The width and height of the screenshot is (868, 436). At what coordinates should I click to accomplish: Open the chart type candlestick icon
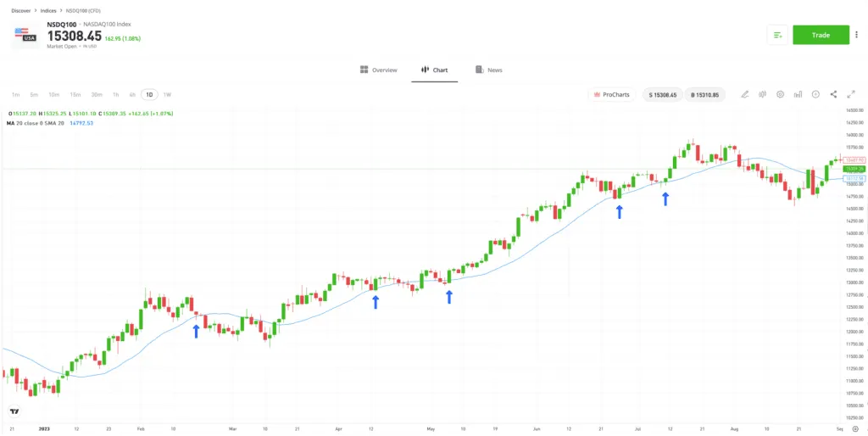pyautogui.click(x=762, y=95)
